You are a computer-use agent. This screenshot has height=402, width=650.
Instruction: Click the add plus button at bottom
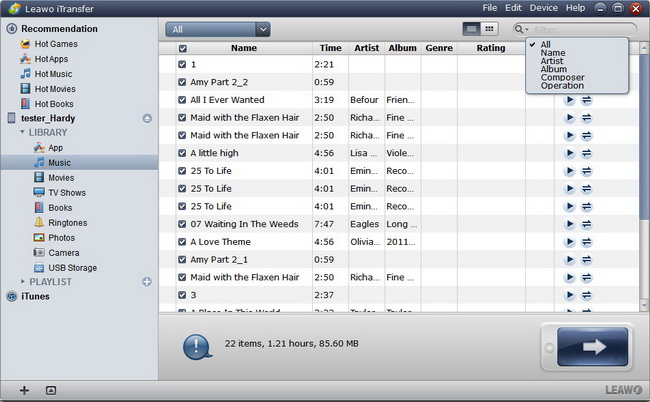pos(24,390)
